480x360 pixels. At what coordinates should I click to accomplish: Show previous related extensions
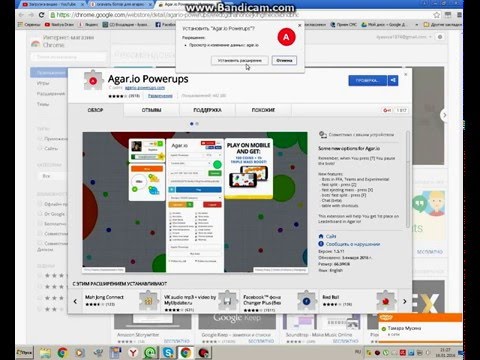click(75, 301)
